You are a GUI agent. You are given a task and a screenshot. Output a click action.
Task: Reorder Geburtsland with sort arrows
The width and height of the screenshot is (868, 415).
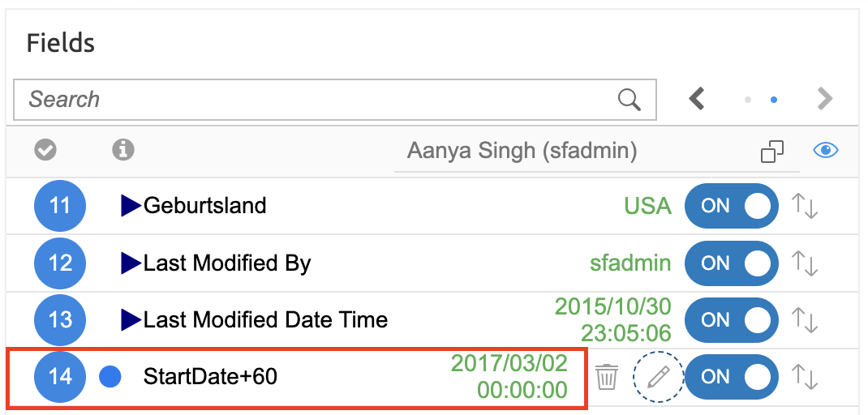(x=804, y=206)
